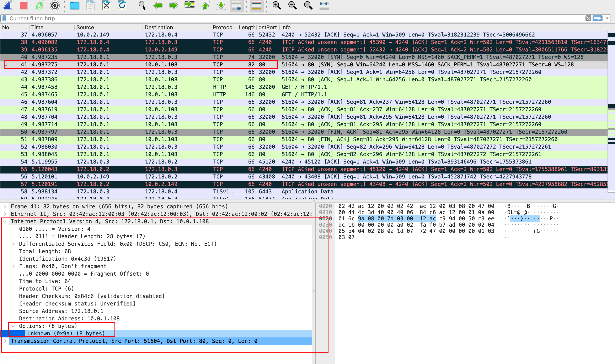Toggle auto-scroll during live capture
The image size is (615, 364).
pyautogui.click(x=237, y=5)
